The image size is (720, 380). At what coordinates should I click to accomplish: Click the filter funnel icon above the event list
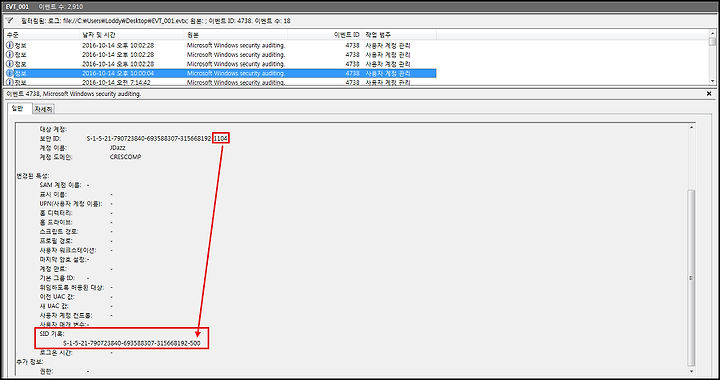pos(10,21)
